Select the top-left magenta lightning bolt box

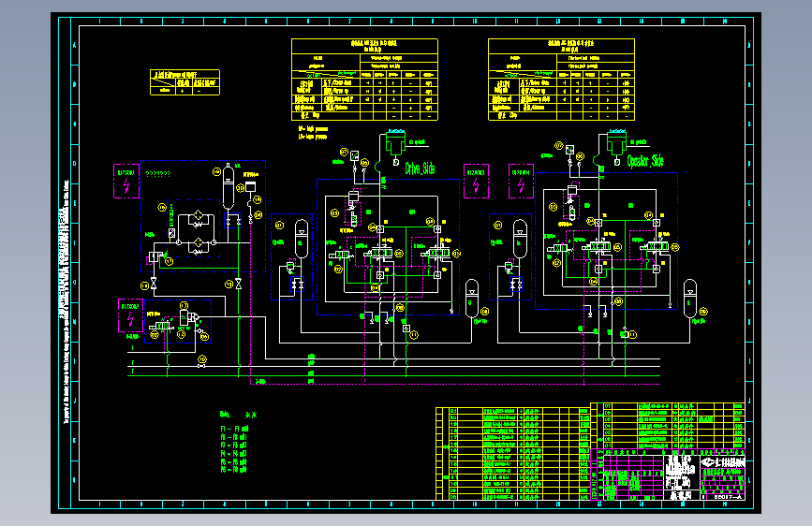(x=126, y=182)
